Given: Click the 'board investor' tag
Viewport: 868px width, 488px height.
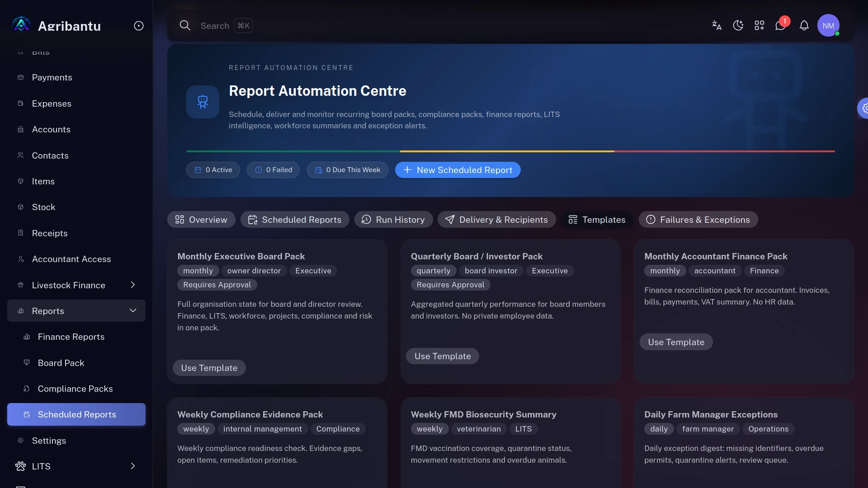Looking at the screenshot, I should (x=491, y=271).
